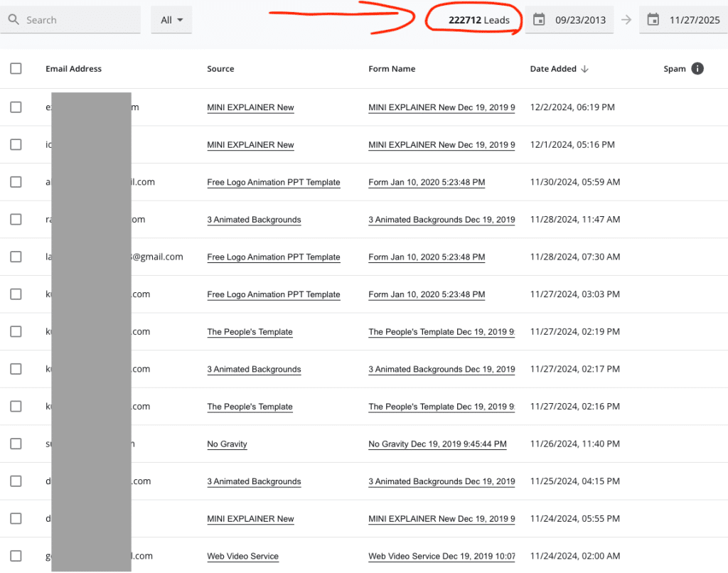The width and height of the screenshot is (728, 573).
Task: Open The People's Template form link, 02:16 PM row
Action: (441, 407)
